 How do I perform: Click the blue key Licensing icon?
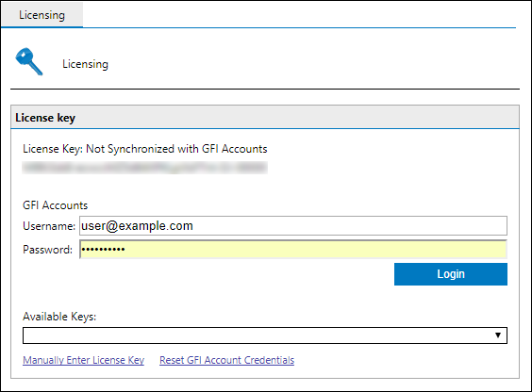pos(29,61)
